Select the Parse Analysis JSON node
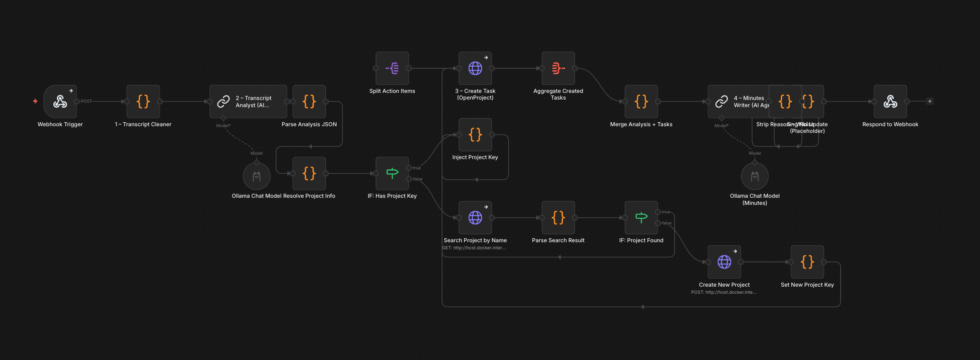Viewport: 980px width, 360px height. click(309, 102)
